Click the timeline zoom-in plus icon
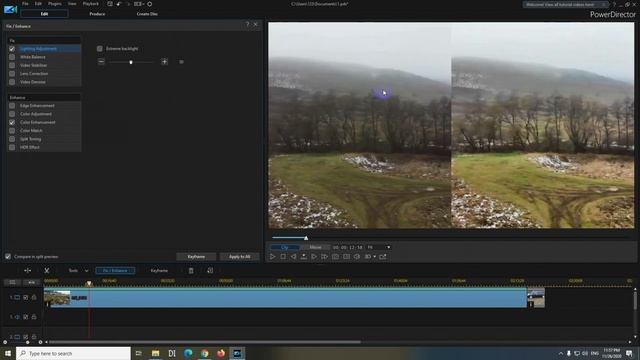 click(40, 342)
